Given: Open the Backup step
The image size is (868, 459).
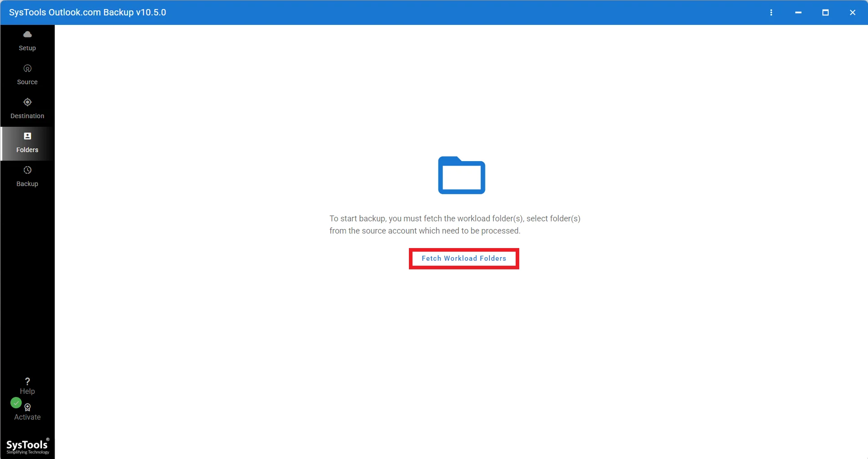Looking at the screenshot, I should 27,177.
